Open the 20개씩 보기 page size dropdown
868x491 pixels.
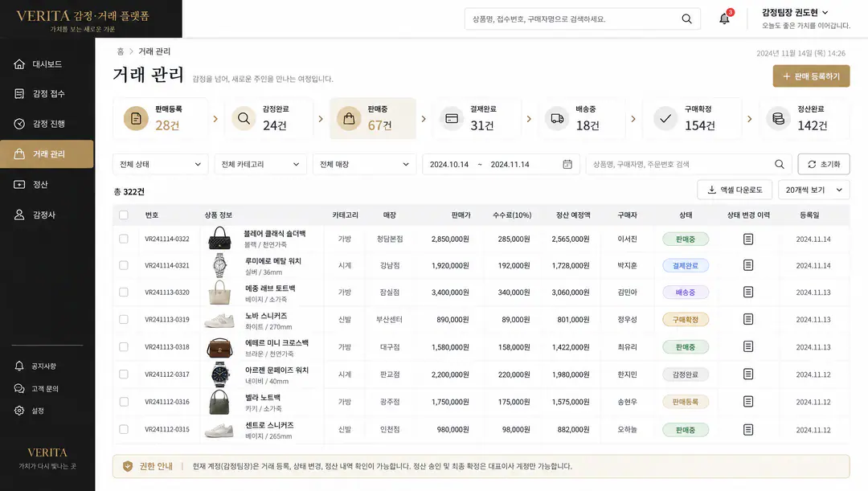(x=813, y=190)
